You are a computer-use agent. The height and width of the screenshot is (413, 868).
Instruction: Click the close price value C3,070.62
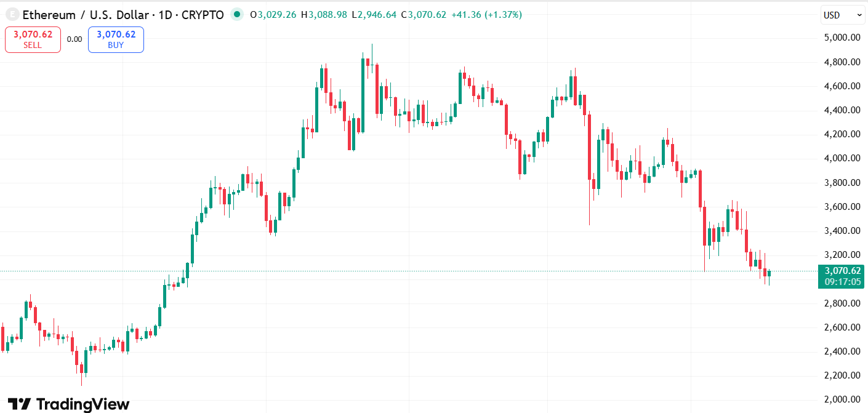click(424, 15)
